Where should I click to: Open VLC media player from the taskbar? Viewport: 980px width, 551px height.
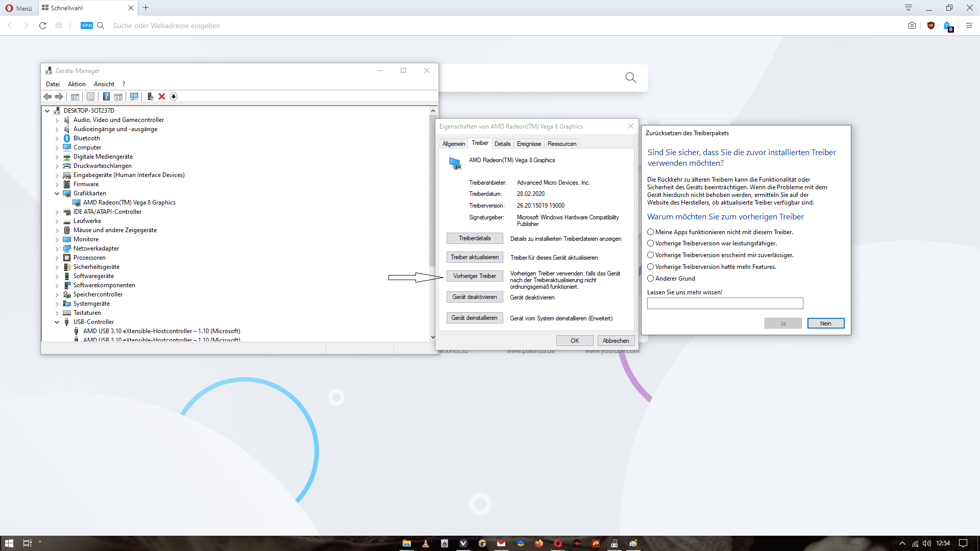tap(426, 543)
